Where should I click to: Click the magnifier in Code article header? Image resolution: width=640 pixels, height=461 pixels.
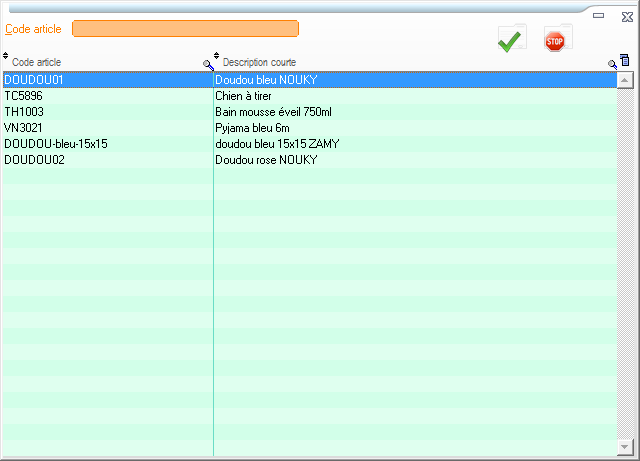208,64
